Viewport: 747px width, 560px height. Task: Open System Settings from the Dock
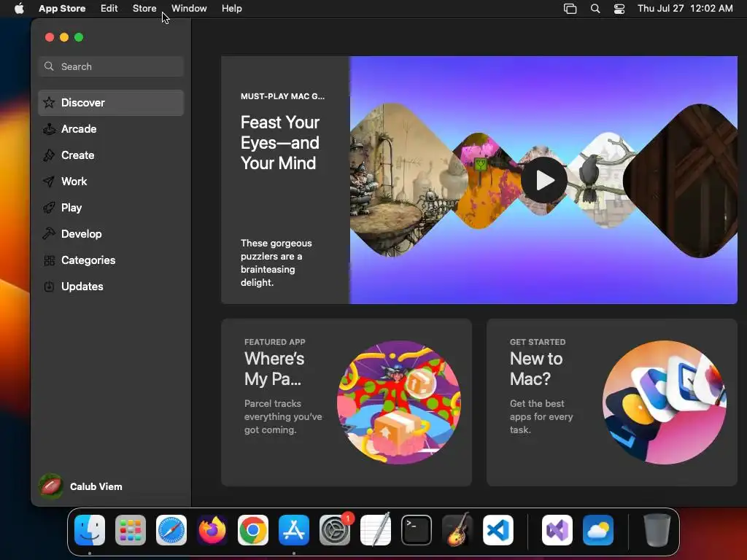[x=334, y=530]
